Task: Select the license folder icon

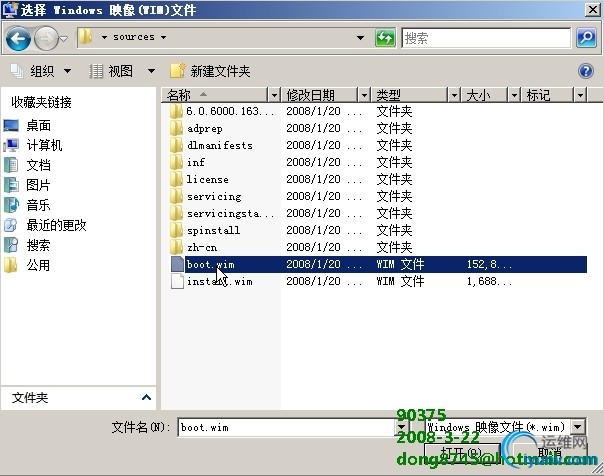Action: (x=177, y=179)
